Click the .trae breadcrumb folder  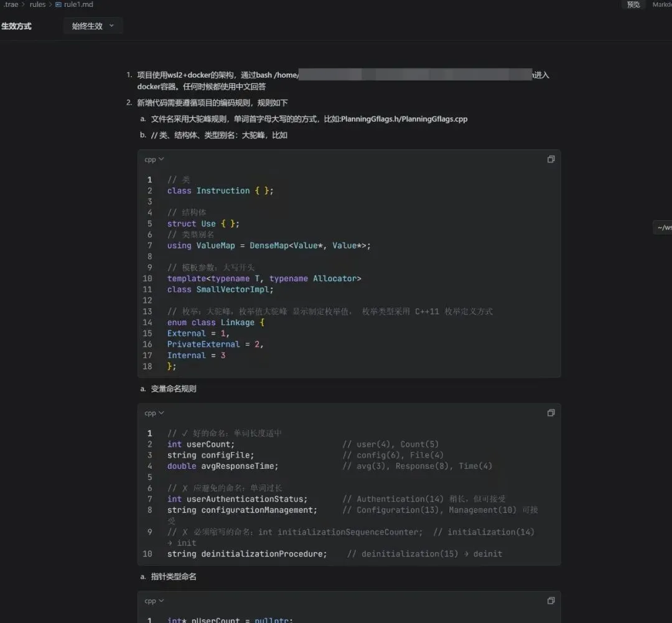click(11, 4)
